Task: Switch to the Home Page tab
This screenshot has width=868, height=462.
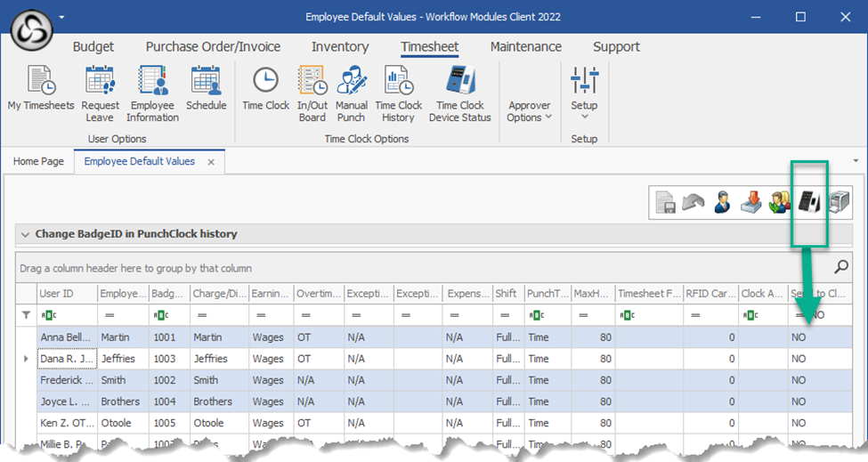Action: (38, 162)
